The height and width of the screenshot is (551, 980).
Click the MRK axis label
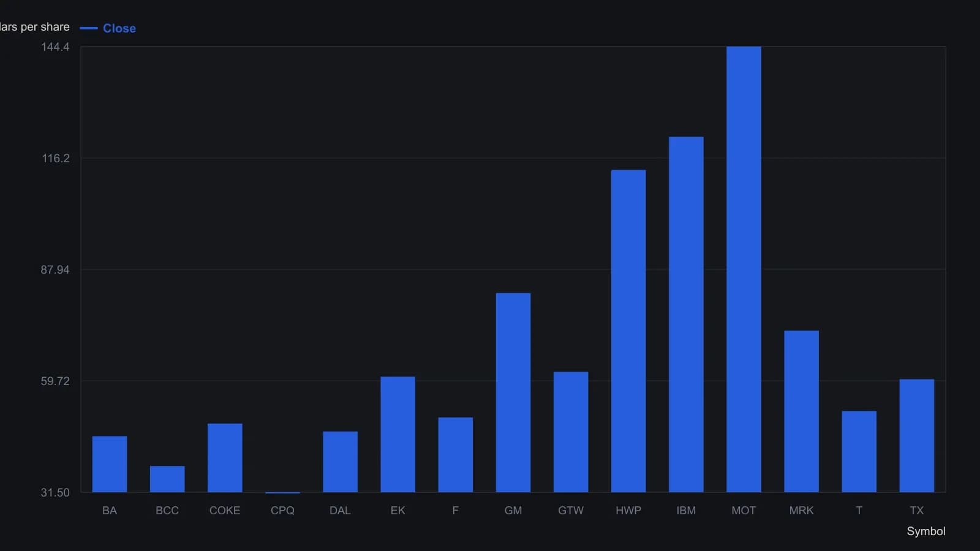tap(801, 511)
